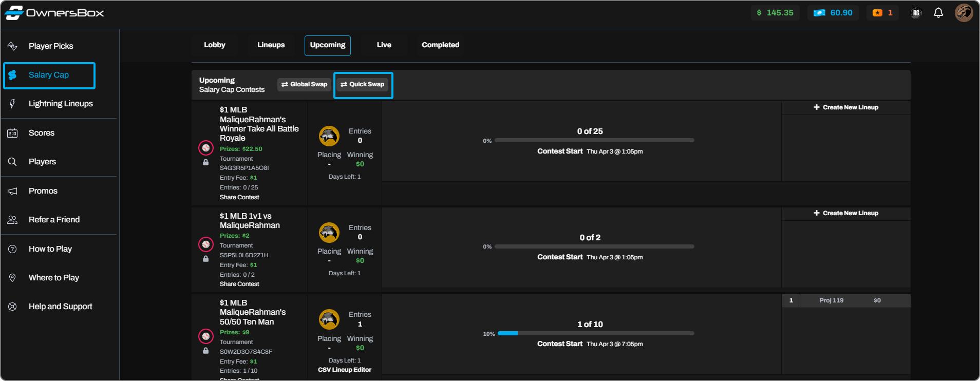Viewport: 980px width, 381px height.
Task: Click the RG responsible gaming icon
Action: coord(916,13)
